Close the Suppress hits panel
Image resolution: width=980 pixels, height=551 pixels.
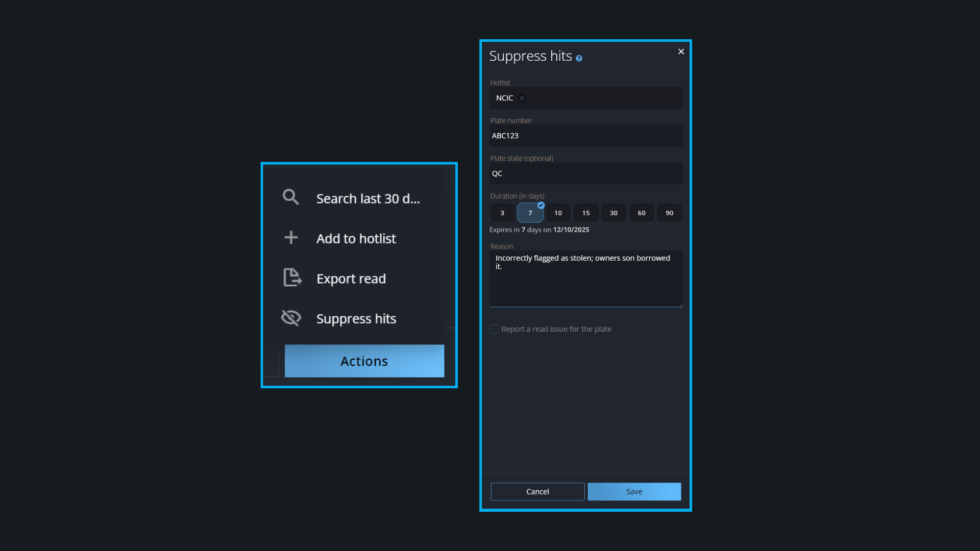point(681,52)
